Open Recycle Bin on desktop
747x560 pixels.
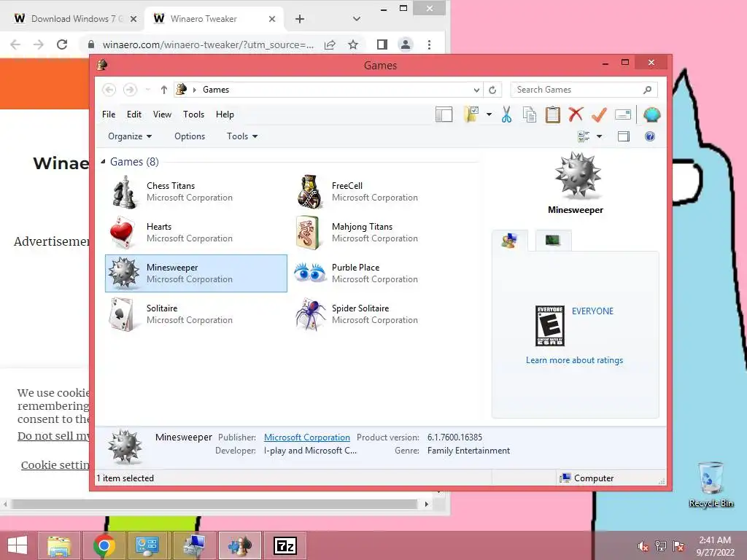click(711, 484)
